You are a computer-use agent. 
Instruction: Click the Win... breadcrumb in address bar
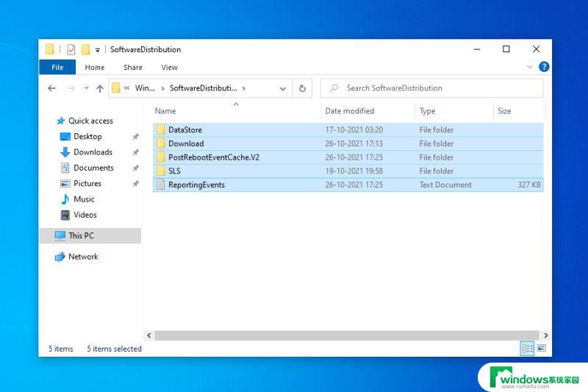[145, 88]
